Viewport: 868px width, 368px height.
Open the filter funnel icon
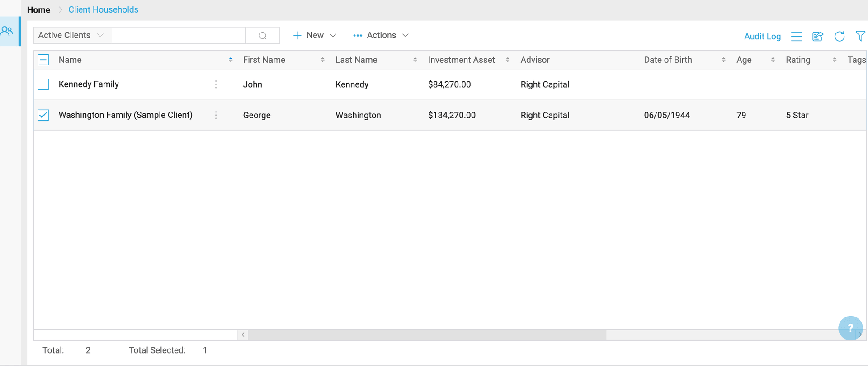click(860, 36)
